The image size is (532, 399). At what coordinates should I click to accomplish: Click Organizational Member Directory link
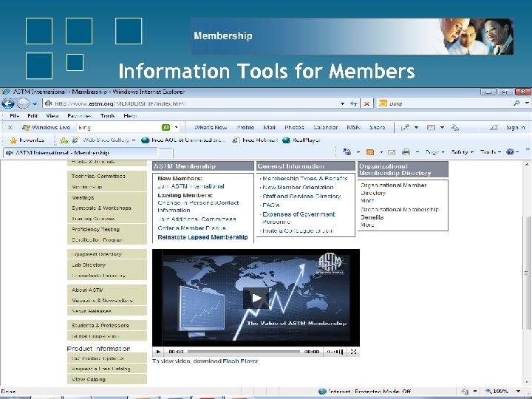pos(393,189)
